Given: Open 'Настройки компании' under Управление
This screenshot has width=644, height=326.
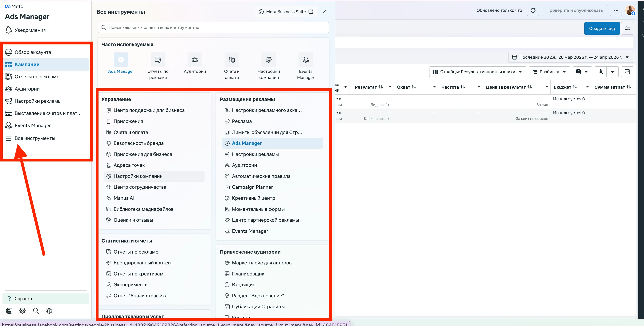Looking at the screenshot, I should click(154, 176).
